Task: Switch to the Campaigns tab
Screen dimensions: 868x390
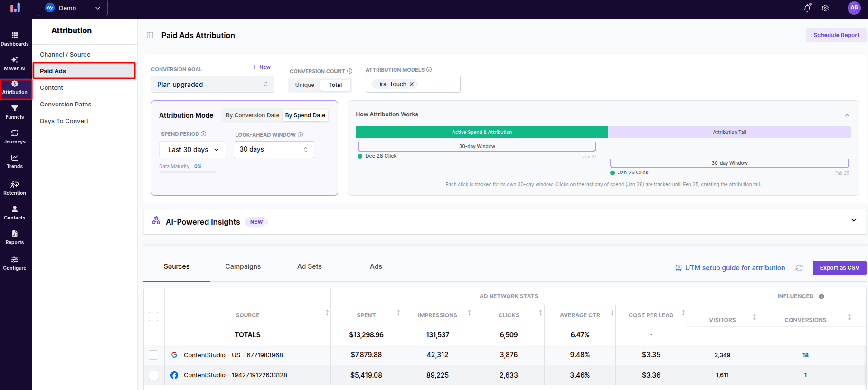Action: pos(243,266)
